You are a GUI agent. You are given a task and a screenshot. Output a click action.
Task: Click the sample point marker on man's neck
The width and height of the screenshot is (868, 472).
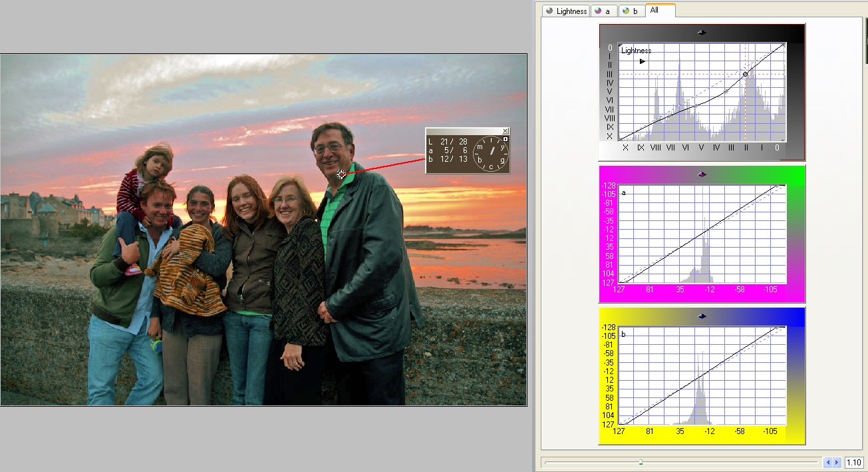(341, 174)
